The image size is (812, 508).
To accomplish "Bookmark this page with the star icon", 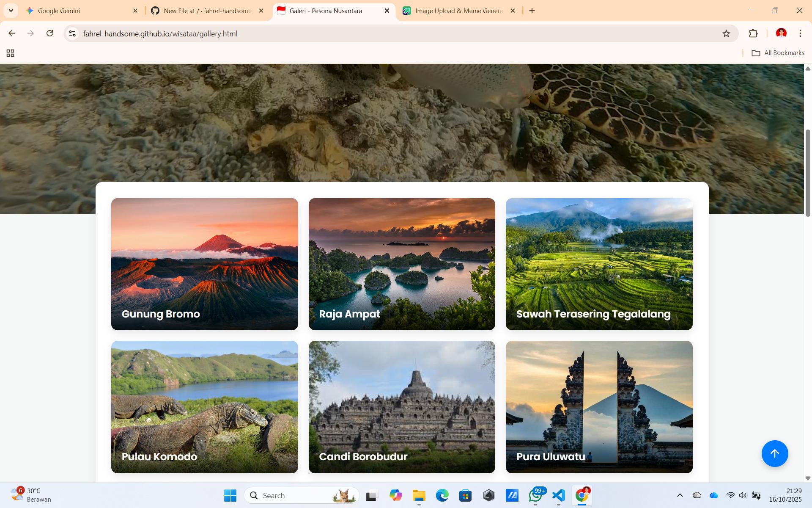I will pos(726,34).
